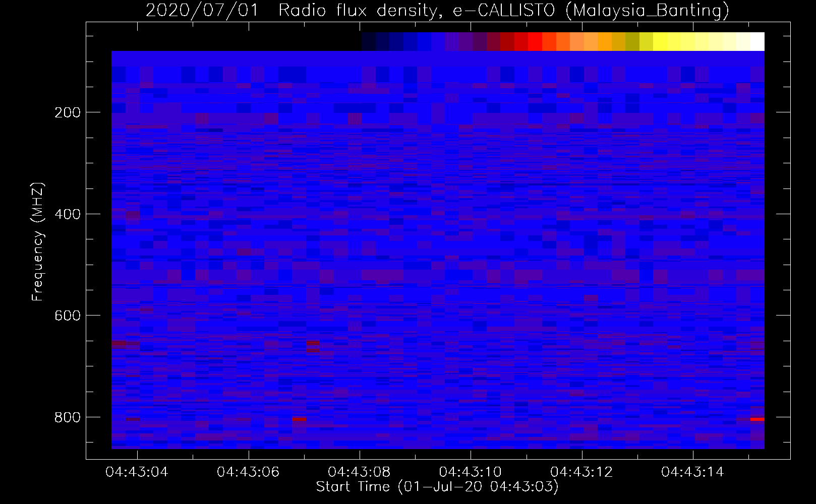Click the 04:43:06 time tick label
816x504 pixels.
pos(248,472)
